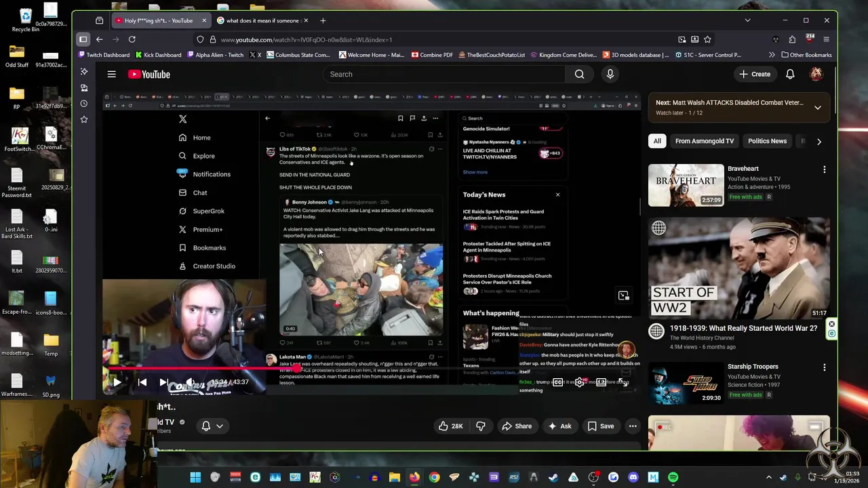868x488 pixels.
Task: Share this video
Action: click(517, 426)
